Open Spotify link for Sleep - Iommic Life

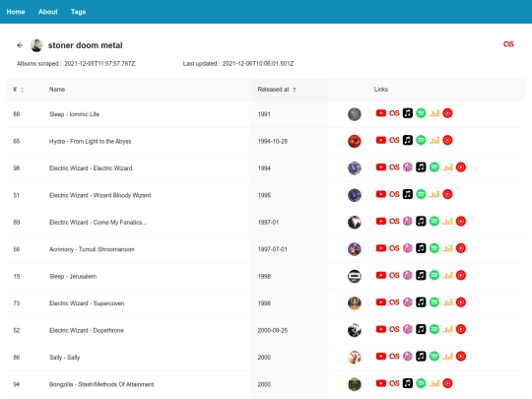421,113
